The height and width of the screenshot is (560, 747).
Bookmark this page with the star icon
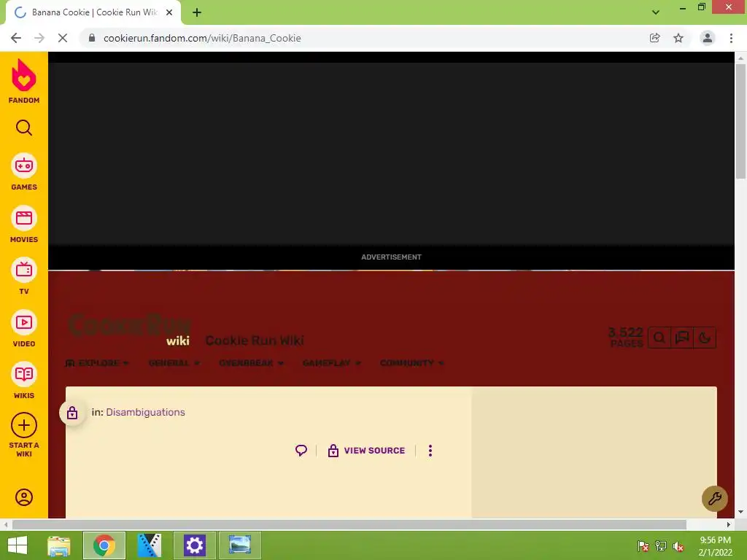(678, 38)
